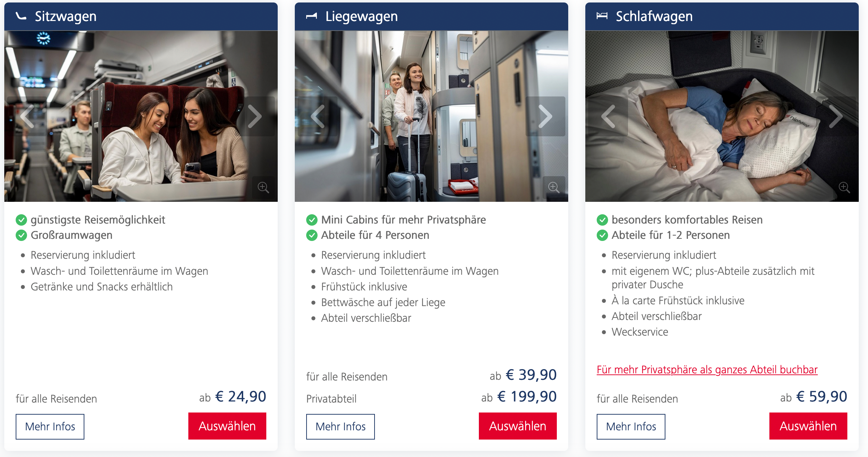Open the 'ganzes Abteil buchbar' privacy link
The image size is (868, 457).
point(707,370)
